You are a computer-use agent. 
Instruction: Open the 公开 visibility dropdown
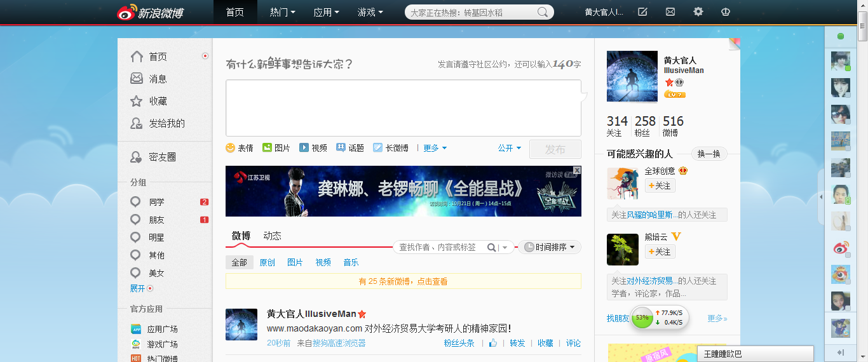click(x=510, y=148)
